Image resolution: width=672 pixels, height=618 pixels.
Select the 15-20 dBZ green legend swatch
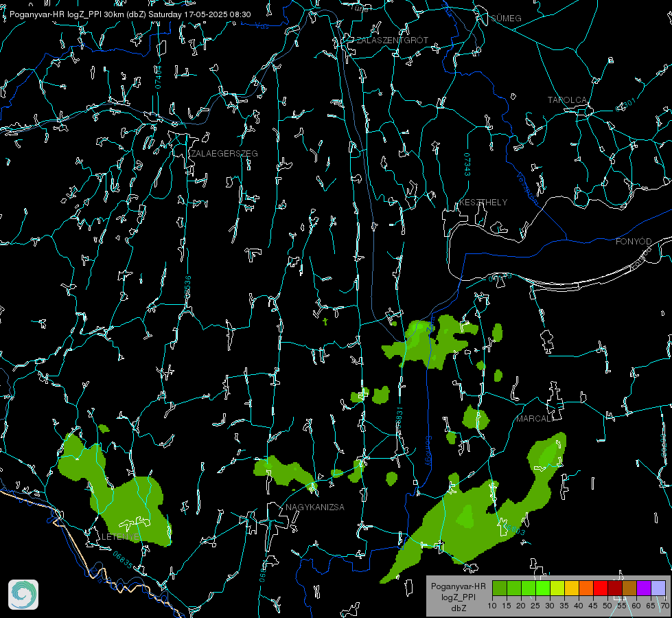[x=514, y=588]
